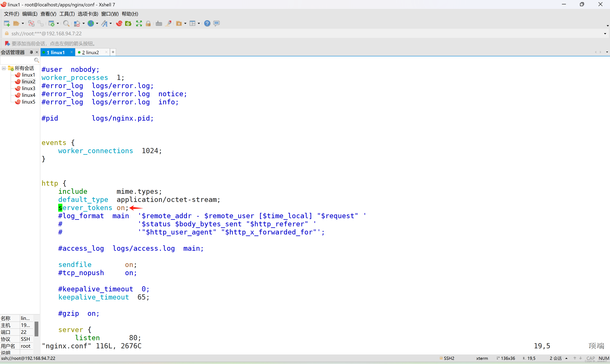Click the new session icon
The height and width of the screenshot is (364, 610).
[7, 24]
